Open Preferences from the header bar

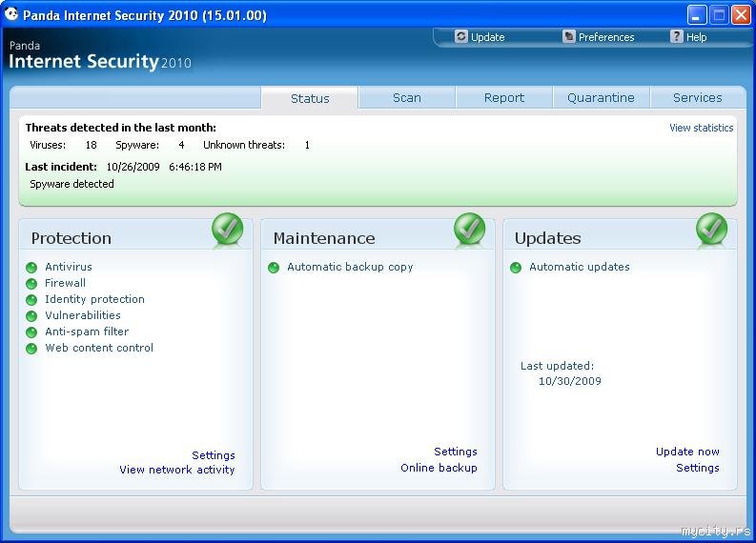click(x=606, y=37)
